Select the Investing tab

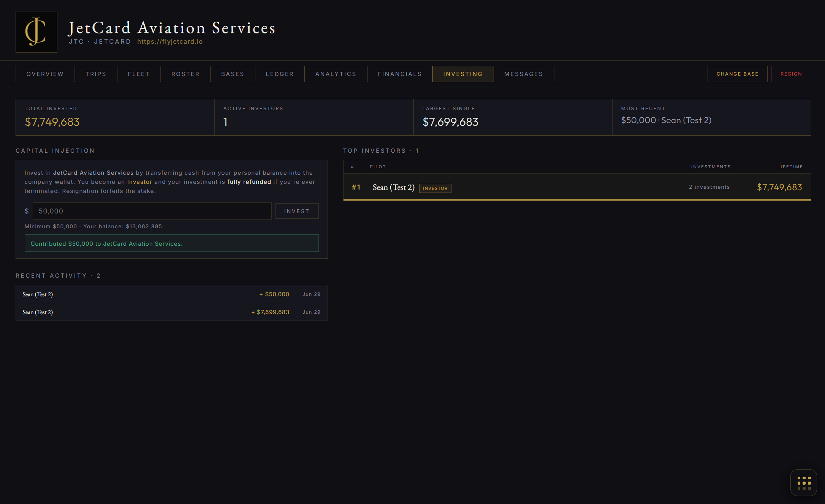[x=463, y=74]
